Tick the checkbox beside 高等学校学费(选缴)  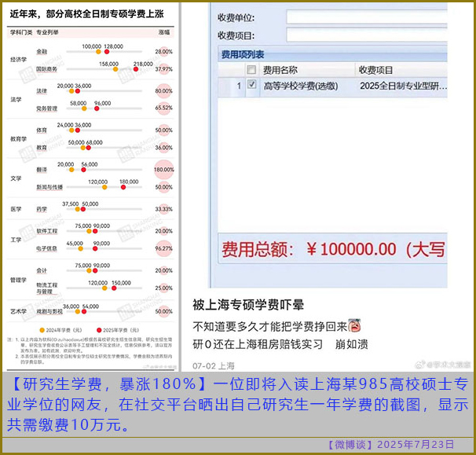[251, 84]
